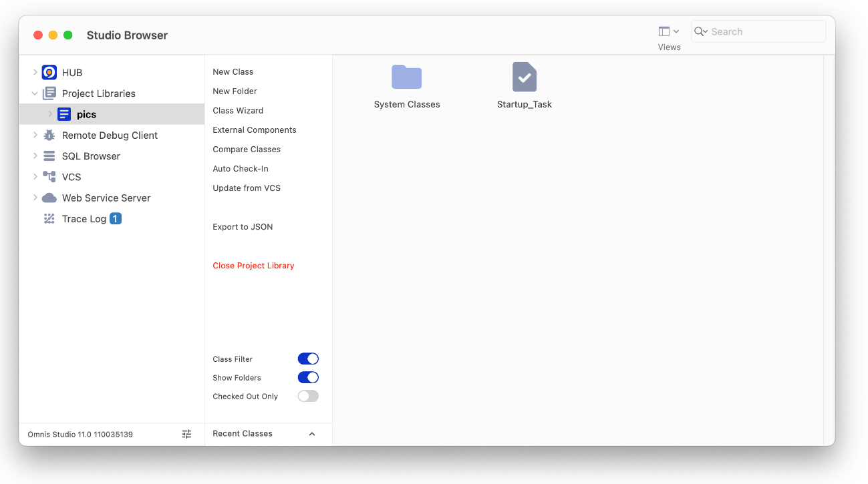Click the Trace Log badge showing 1
The image size is (868, 484).
(x=116, y=218)
